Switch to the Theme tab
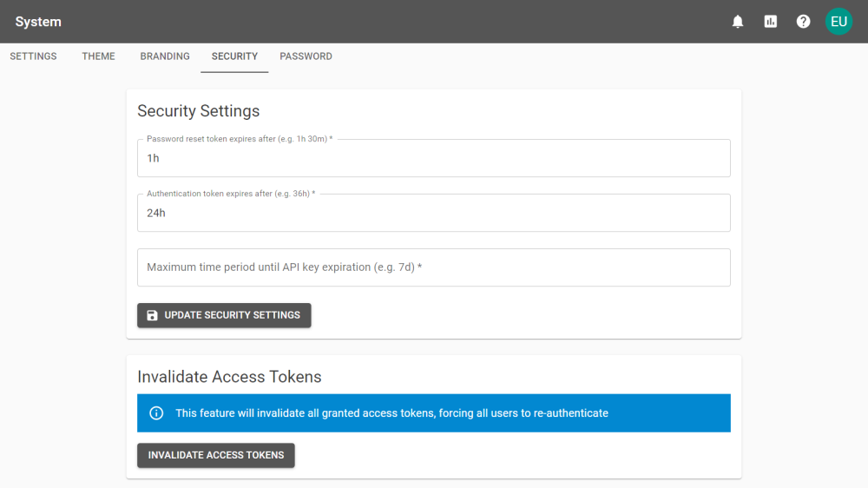 tap(99, 56)
